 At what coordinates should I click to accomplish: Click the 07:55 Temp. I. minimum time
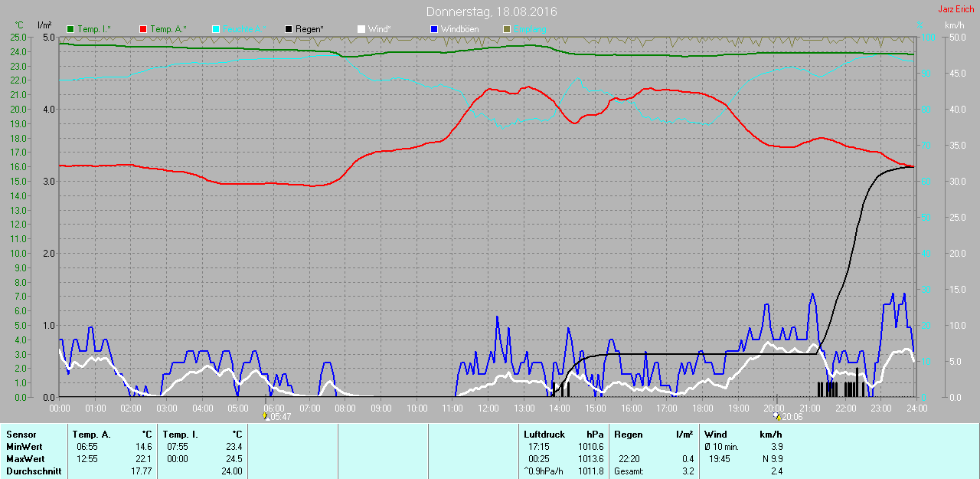178,447
